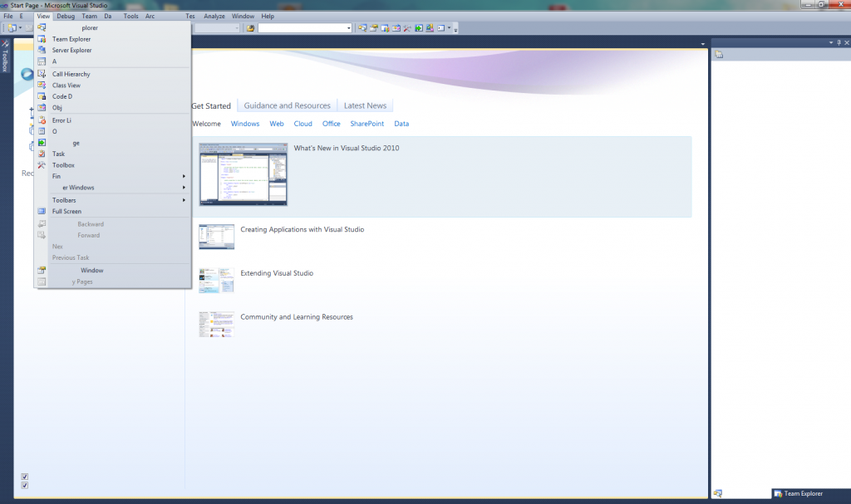
Task: Open Extending Visual Studio thumbnail
Action: (217, 280)
